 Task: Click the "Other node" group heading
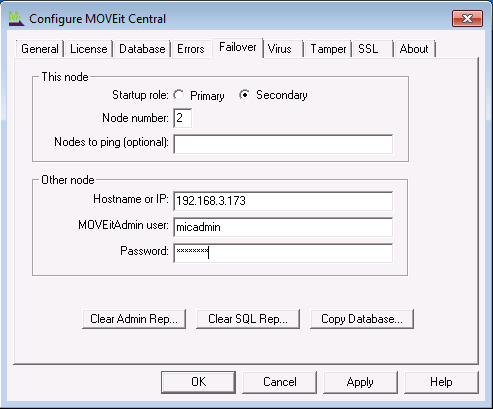(68, 180)
